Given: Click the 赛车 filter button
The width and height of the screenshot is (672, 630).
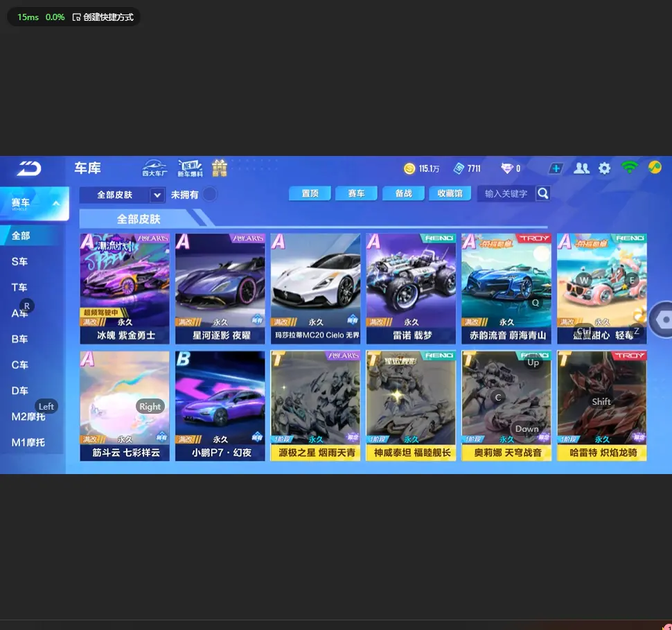Looking at the screenshot, I should (357, 193).
